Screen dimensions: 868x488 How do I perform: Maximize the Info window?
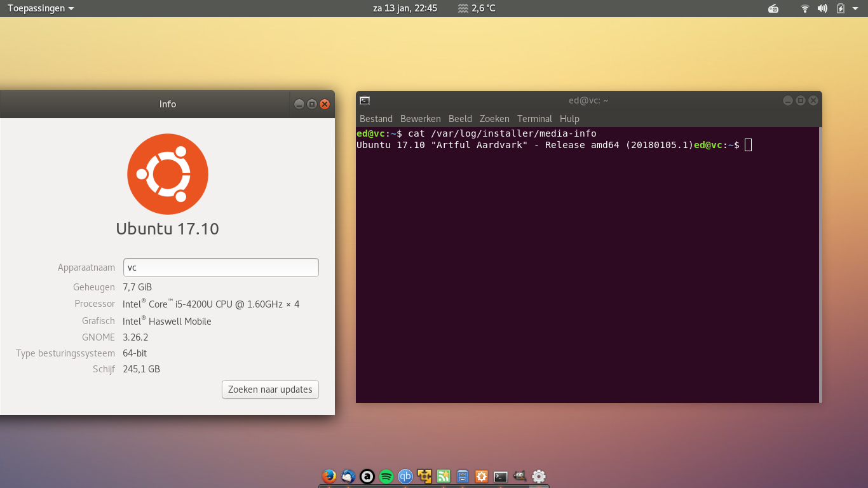(x=311, y=104)
